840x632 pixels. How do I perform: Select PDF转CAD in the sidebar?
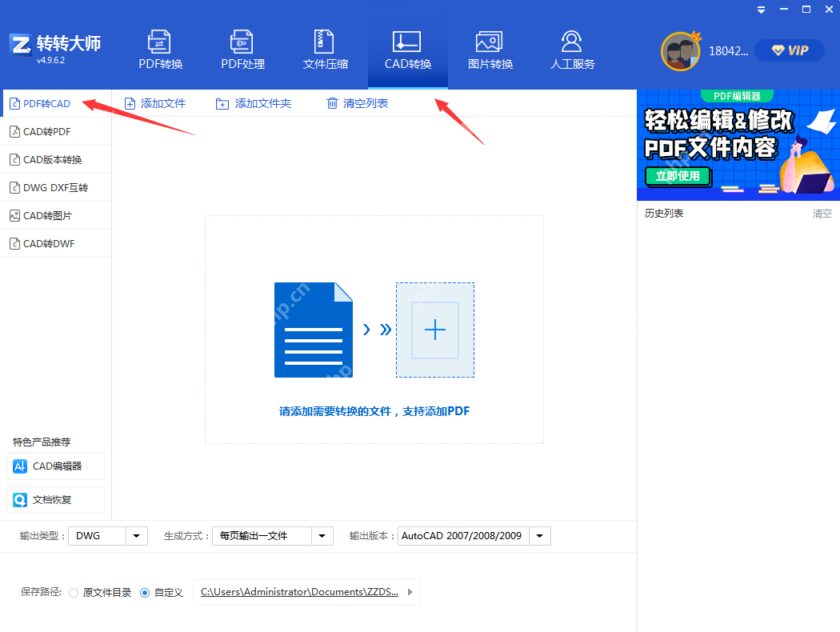coord(56,103)
